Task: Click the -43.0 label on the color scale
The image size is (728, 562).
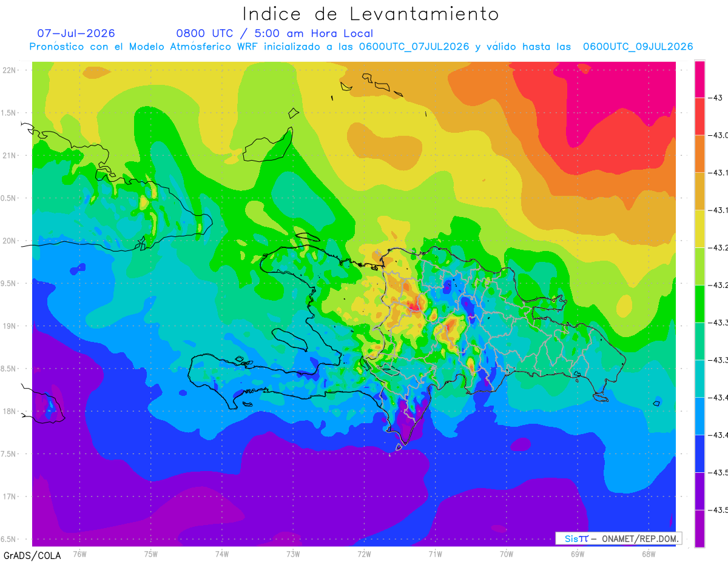Action: [x=717, y=135]
